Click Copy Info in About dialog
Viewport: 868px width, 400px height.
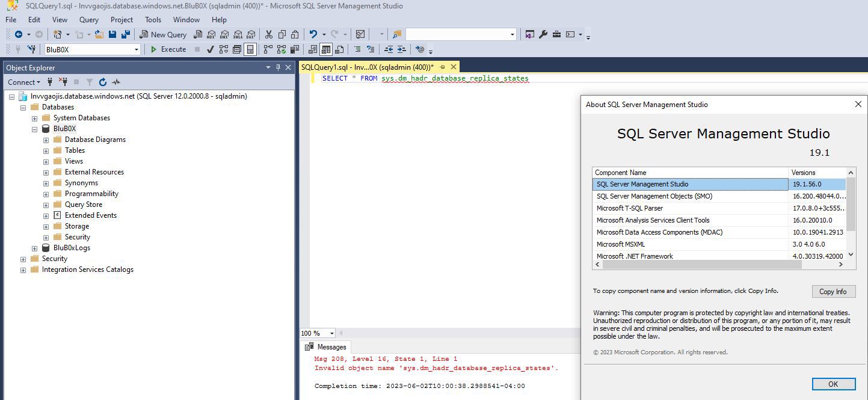tap(833, 291)
